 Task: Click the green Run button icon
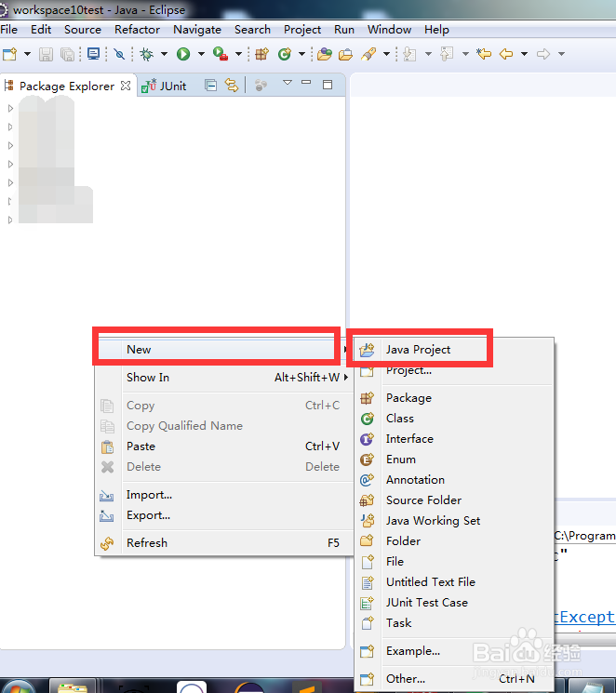point(183,54)
